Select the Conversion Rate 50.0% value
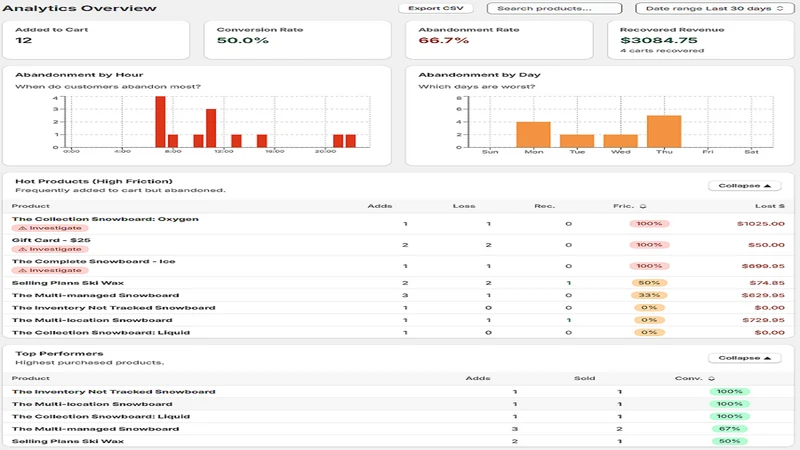This screenshot has width=800, height=450. (242, 40)
